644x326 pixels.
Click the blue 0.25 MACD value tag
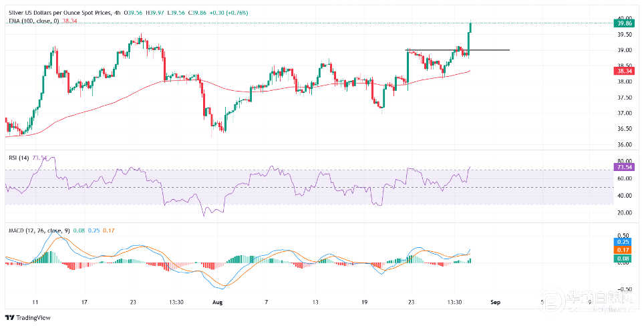click(623, 242)
